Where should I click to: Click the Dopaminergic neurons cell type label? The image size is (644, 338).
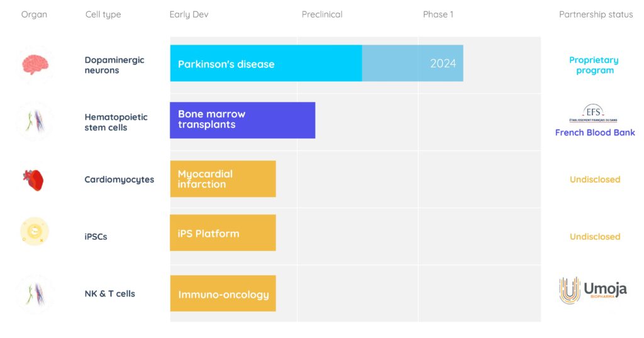pyautogui.click(x=114, y=65)
